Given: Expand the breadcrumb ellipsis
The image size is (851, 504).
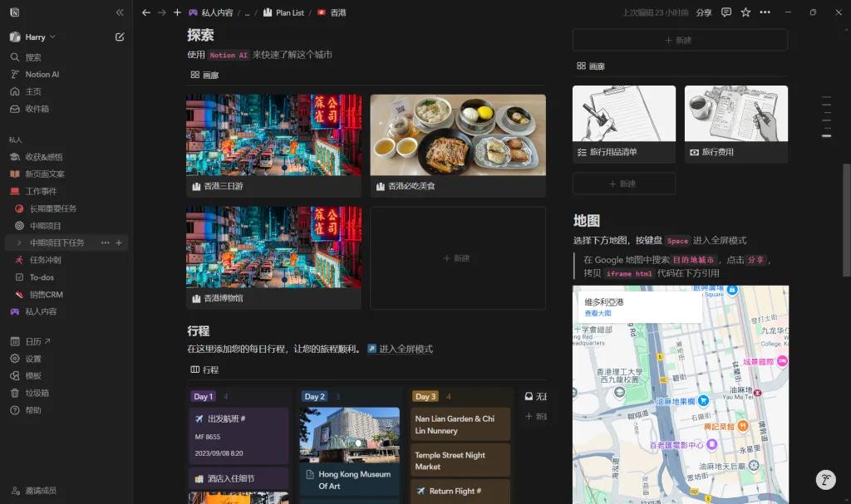Looking at the screenshot, I should pos(247,12).
